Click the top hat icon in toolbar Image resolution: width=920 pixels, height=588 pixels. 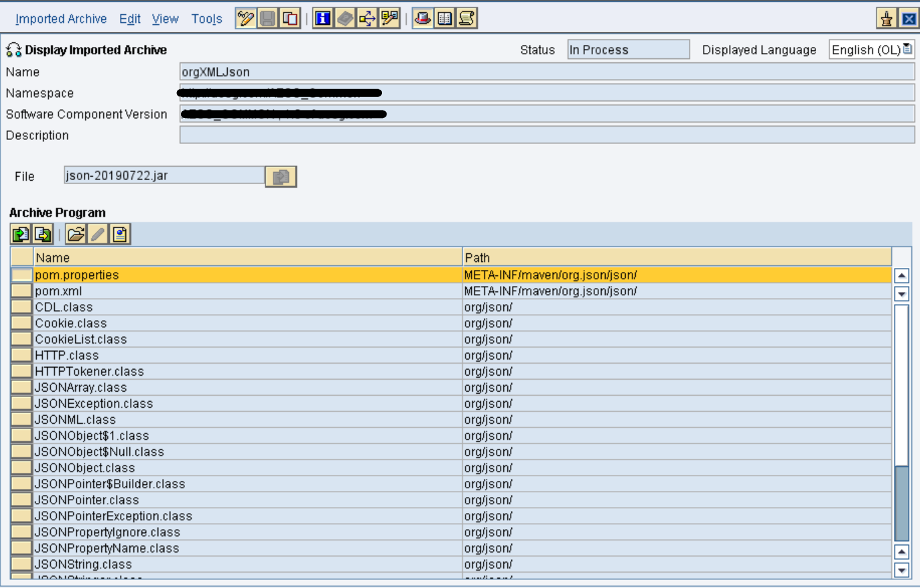(x=422, y=18)
